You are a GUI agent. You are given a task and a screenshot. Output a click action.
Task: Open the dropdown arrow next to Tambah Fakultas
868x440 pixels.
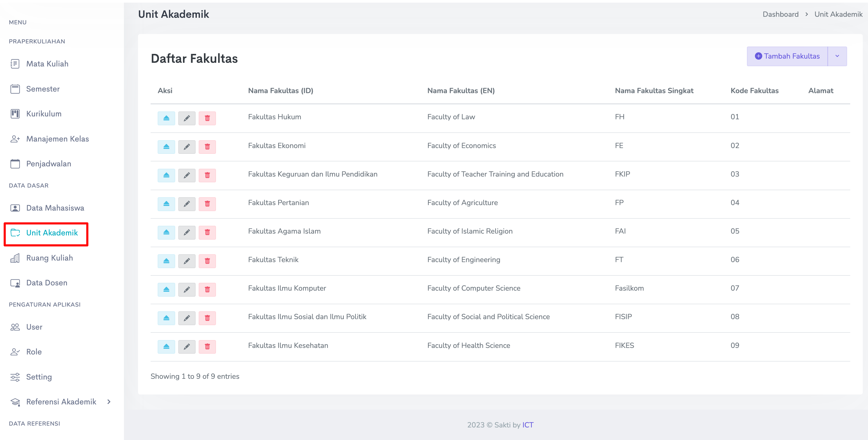tap(837, 56)
